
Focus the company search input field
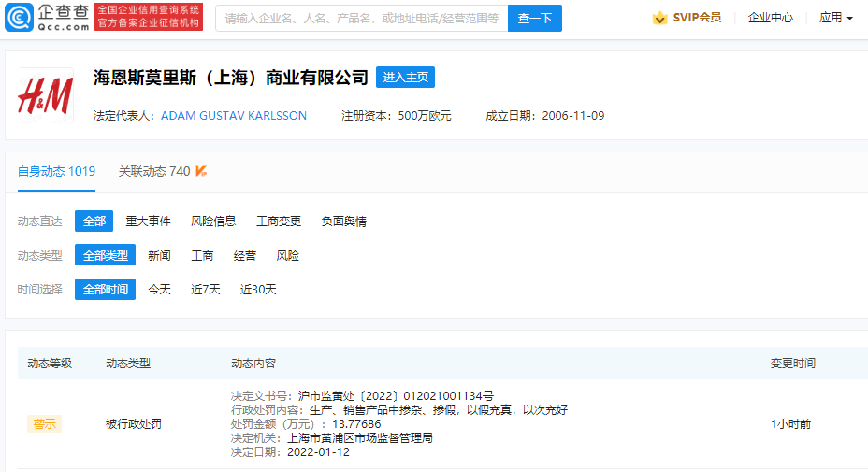click(361, 19)
